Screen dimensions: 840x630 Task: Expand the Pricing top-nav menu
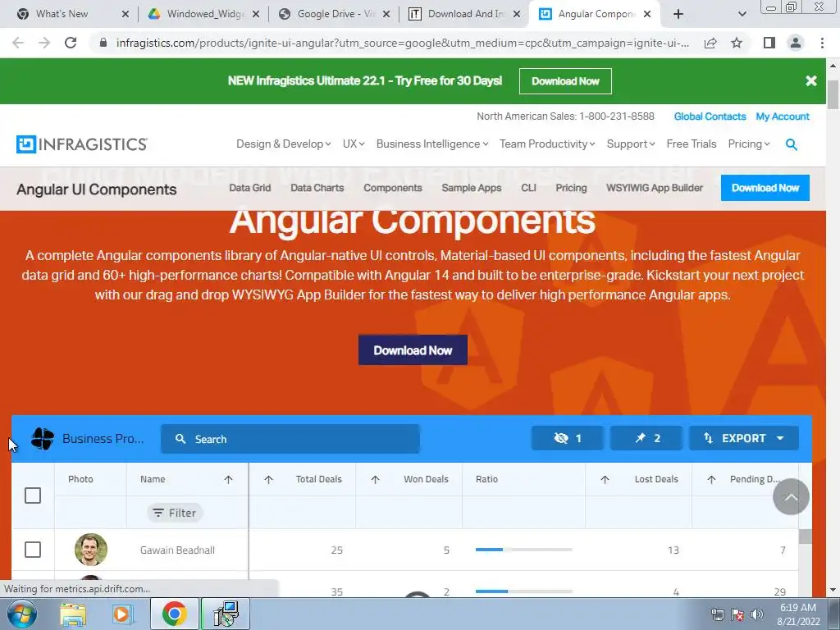tap(749, 144)
